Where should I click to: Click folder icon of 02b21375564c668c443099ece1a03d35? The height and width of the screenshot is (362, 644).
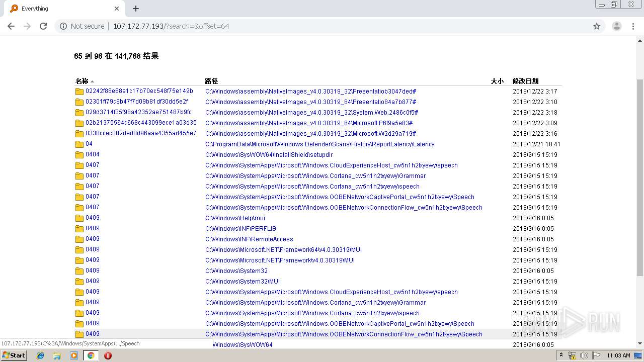tap(79, 123)
